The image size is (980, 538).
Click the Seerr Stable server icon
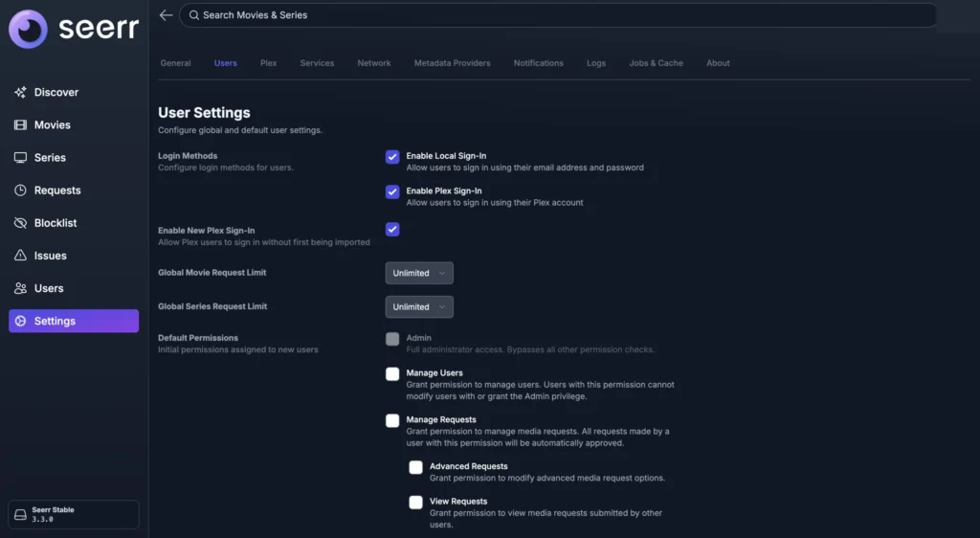(x=21, y=515)
